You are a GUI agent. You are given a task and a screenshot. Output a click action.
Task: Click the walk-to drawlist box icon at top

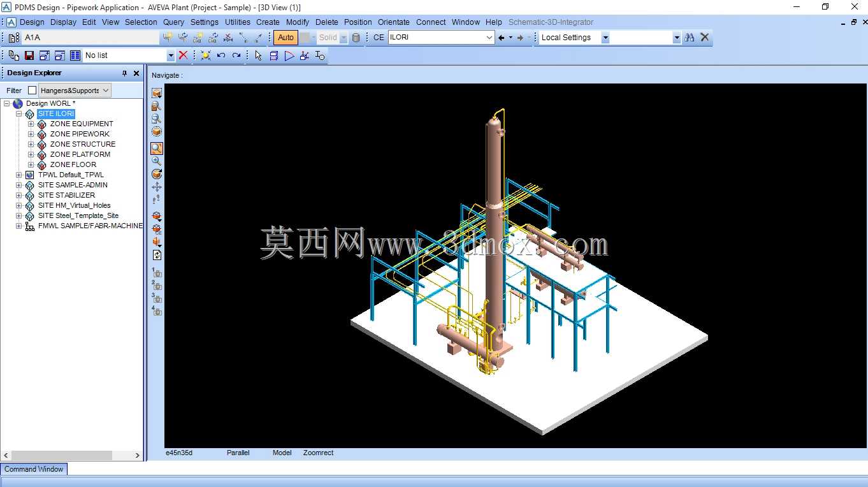(x=157, y=93)
